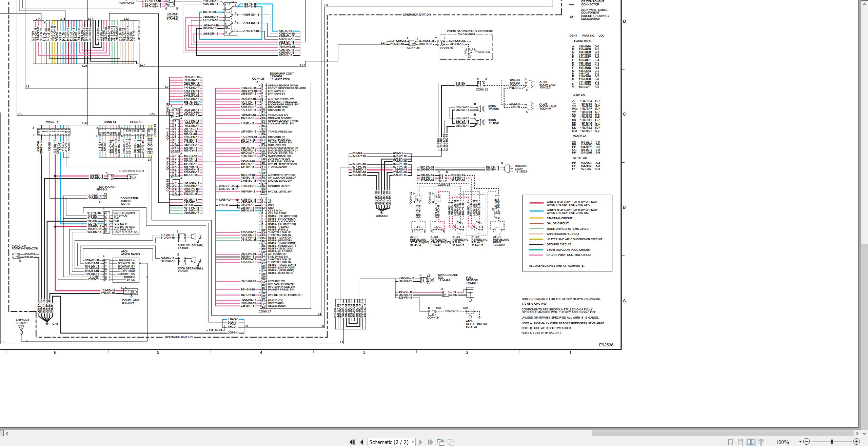Click the CHASSIS LAMP label
Viewport: 868px width, 446px height.
pyautogui.click(x=521, y=167)
